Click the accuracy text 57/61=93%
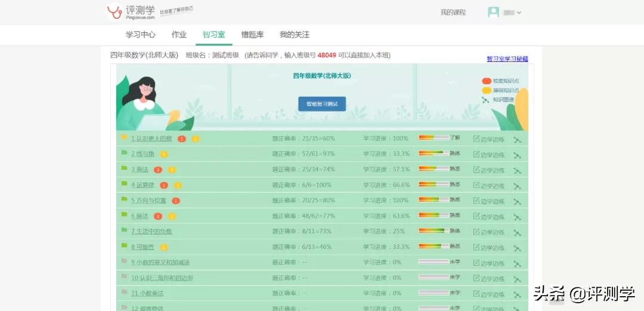644x311 pixels. pos(318,153)
